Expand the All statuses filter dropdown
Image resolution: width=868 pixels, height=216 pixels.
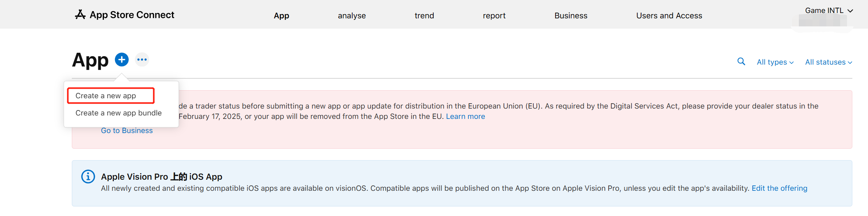pos(828,62)
